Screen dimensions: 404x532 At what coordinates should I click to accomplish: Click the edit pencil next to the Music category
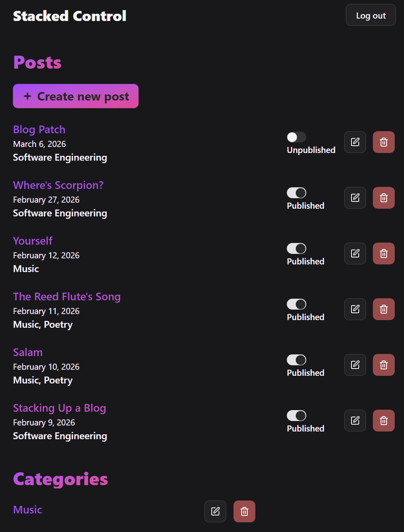[215, 511]
